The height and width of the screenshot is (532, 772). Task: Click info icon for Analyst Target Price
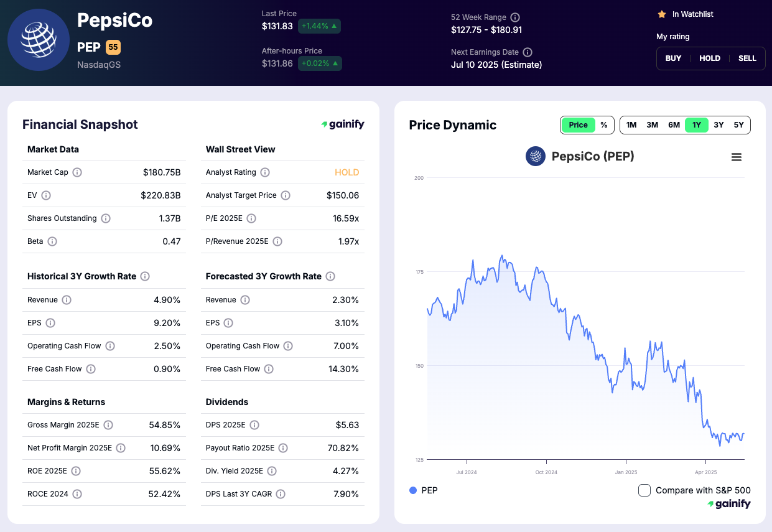[286, 195]
